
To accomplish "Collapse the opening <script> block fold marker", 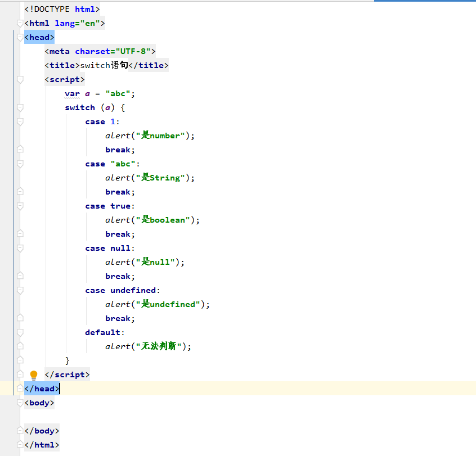I will point(20,79).
